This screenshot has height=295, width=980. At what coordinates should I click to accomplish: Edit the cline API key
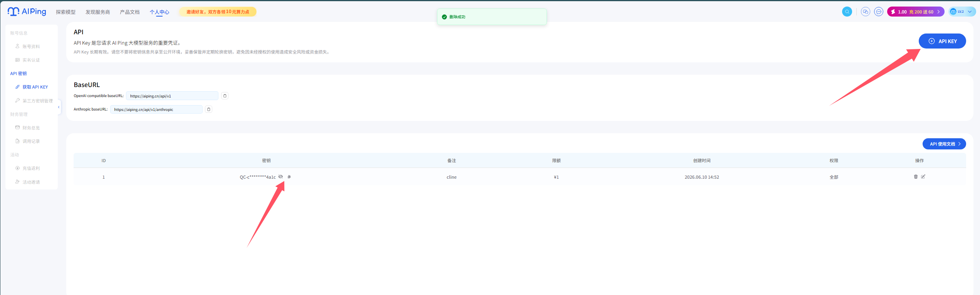tap(923, 177)
